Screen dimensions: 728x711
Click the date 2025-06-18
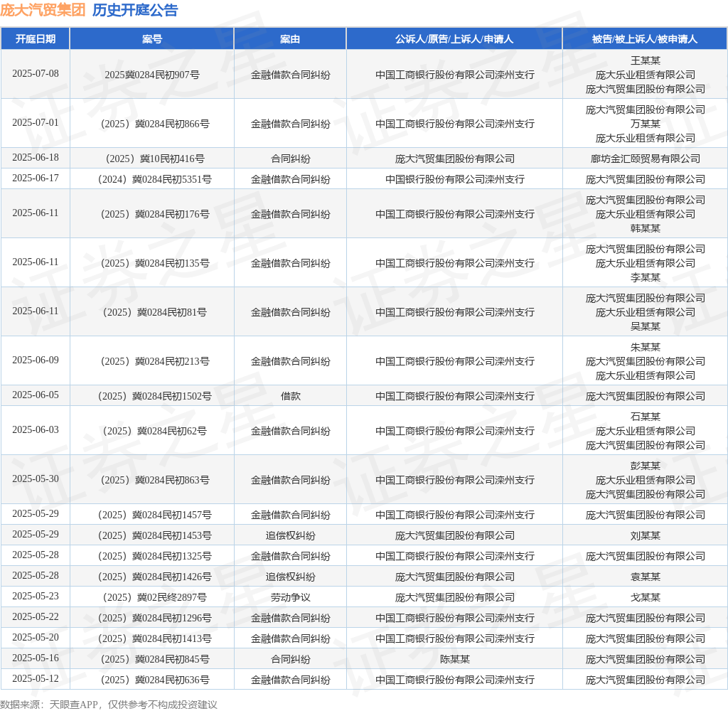point(36,157)
